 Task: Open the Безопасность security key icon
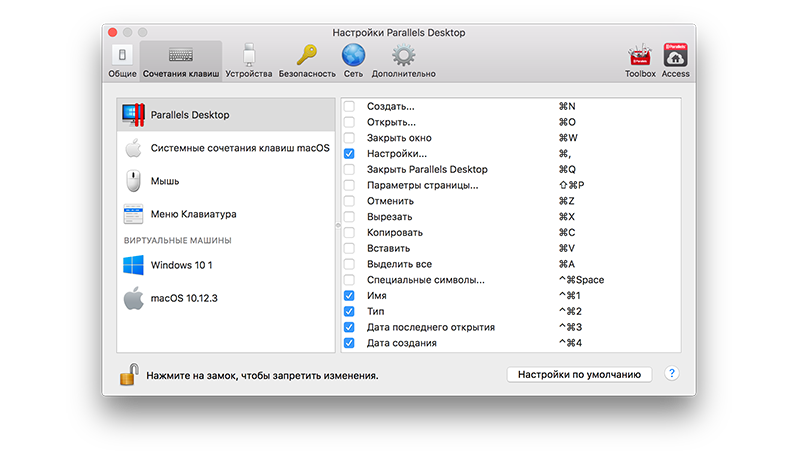click(x=305, y=60)
